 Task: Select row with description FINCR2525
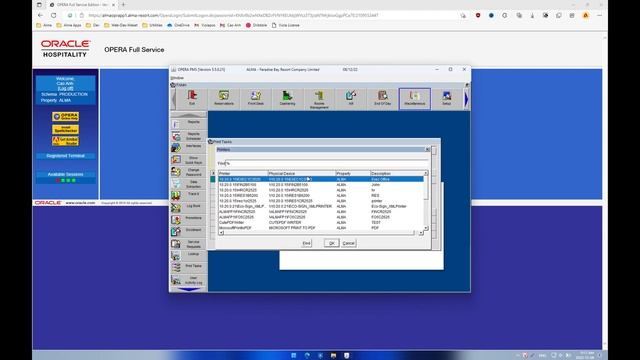(x=320, y=212)
